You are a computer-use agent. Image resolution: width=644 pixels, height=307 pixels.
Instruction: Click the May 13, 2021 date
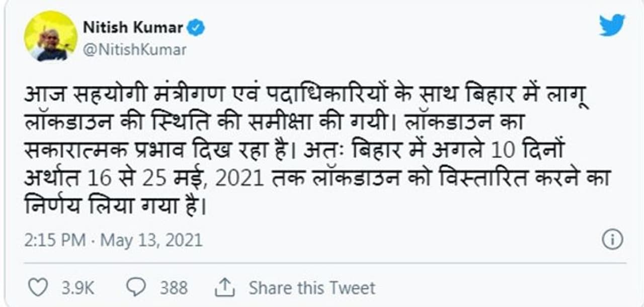point(151,240)
